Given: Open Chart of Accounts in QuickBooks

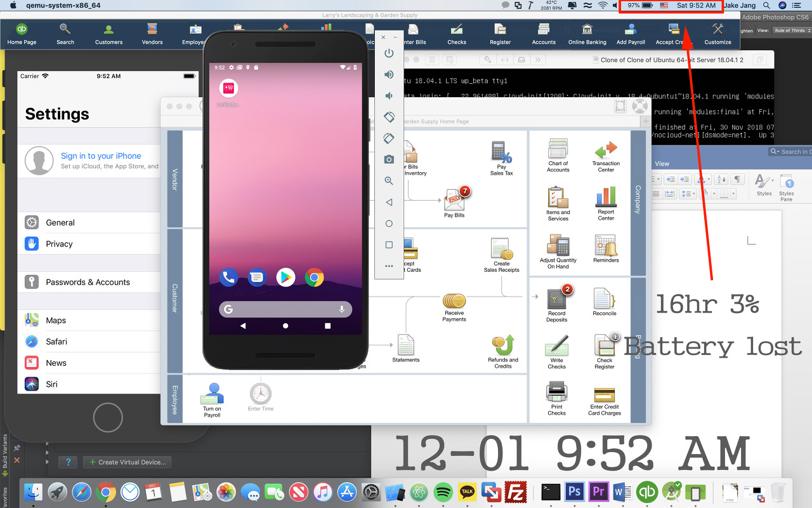Looking at the screenshot, I should point(558,156).
